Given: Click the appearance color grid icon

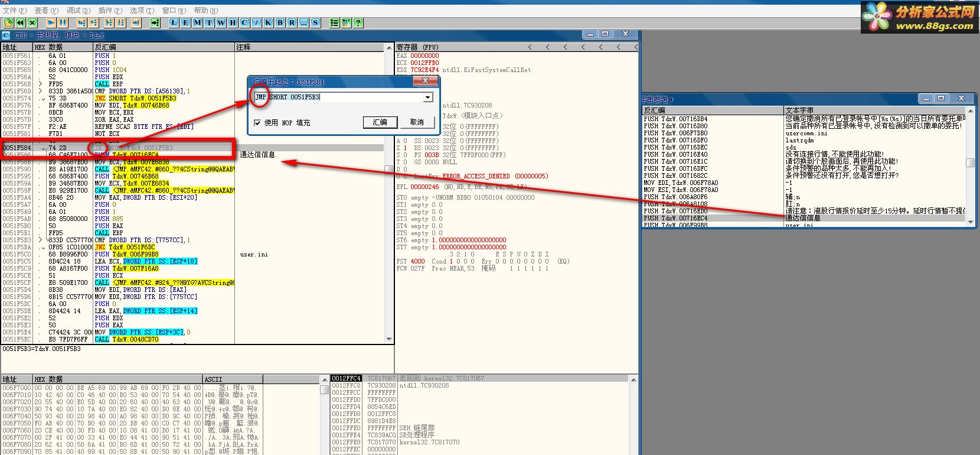Looking at the screenshot, I should [347, 22].
